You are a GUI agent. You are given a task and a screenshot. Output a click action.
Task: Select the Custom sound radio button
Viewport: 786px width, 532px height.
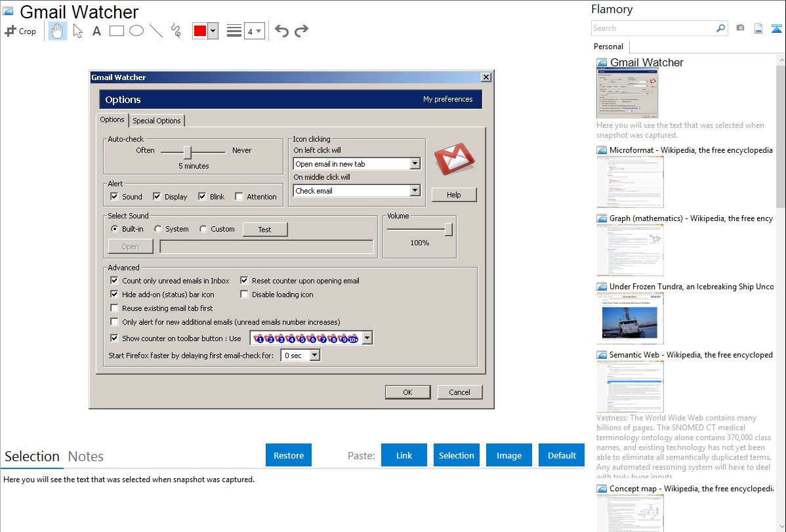[x=203, y=229]
